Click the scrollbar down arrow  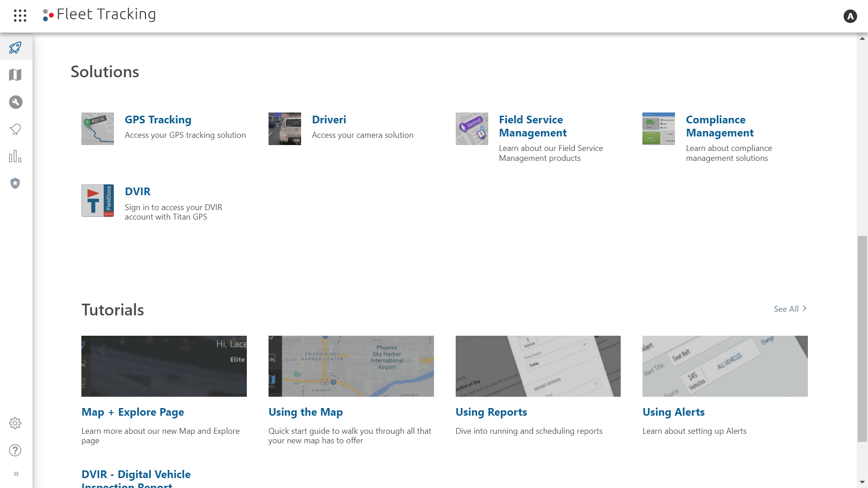tap(862, 483)
